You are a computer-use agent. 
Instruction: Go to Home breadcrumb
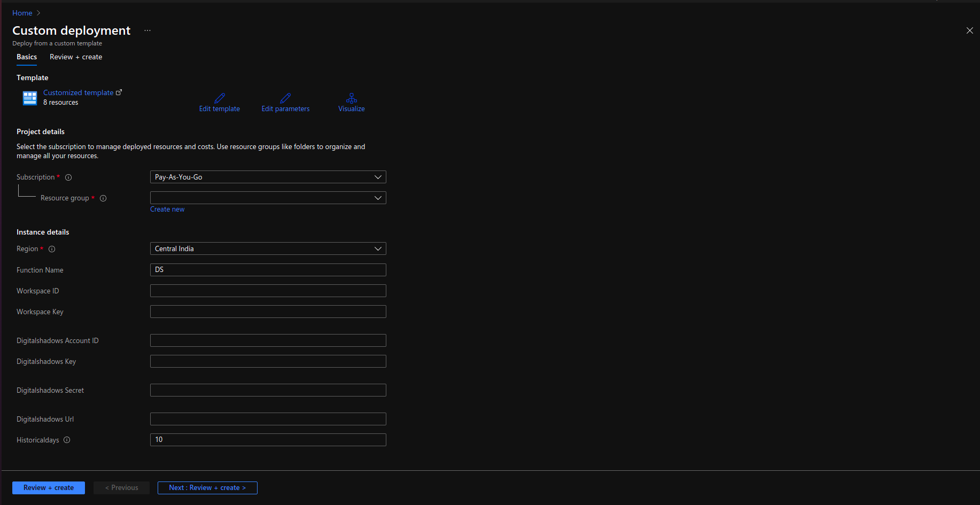22,13
